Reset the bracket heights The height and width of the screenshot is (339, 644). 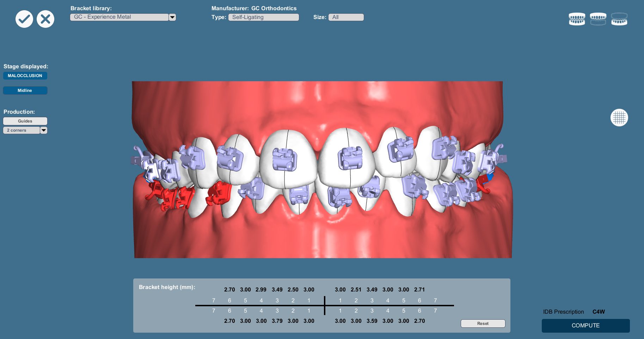[x=483, y=323]
